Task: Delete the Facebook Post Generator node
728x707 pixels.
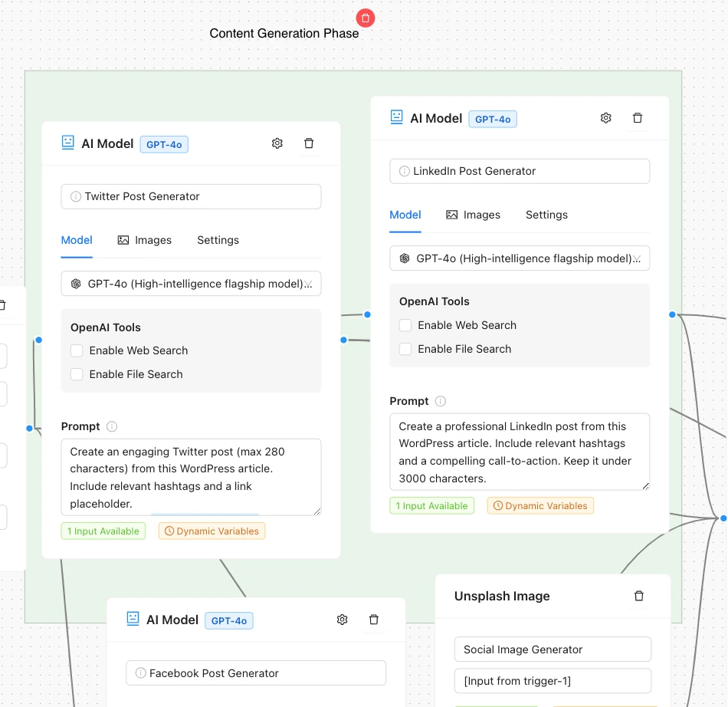Action: 374,620
